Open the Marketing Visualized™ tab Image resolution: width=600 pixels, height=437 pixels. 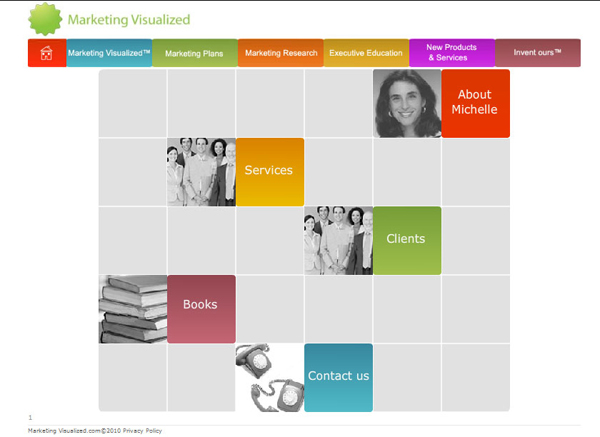pyautogui.click(x=109, y=53)
